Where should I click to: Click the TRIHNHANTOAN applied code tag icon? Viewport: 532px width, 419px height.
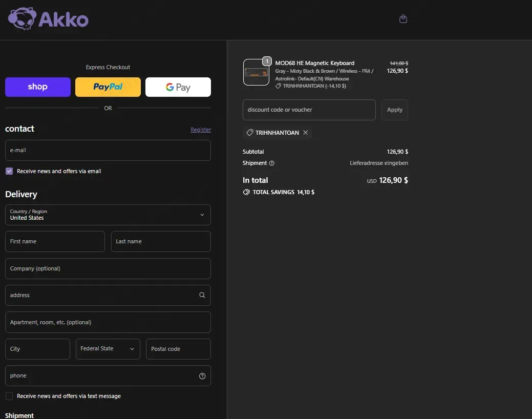click(x=250, y=133)
